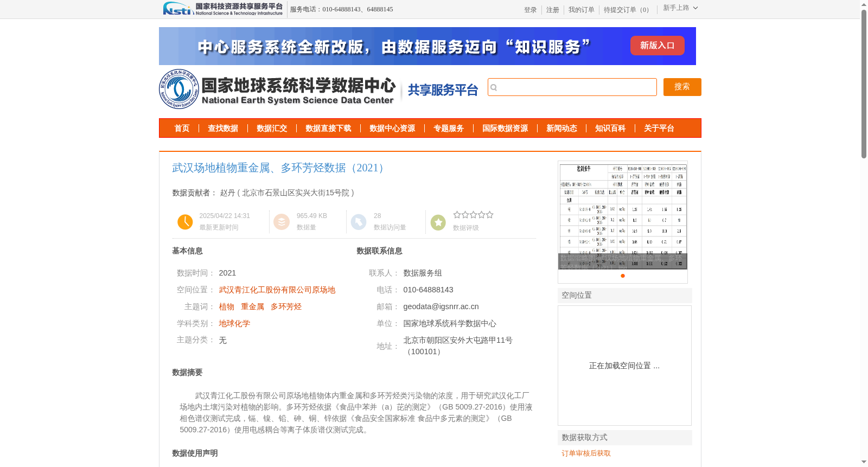Click the orange 搜索 button

pos(682,87)
